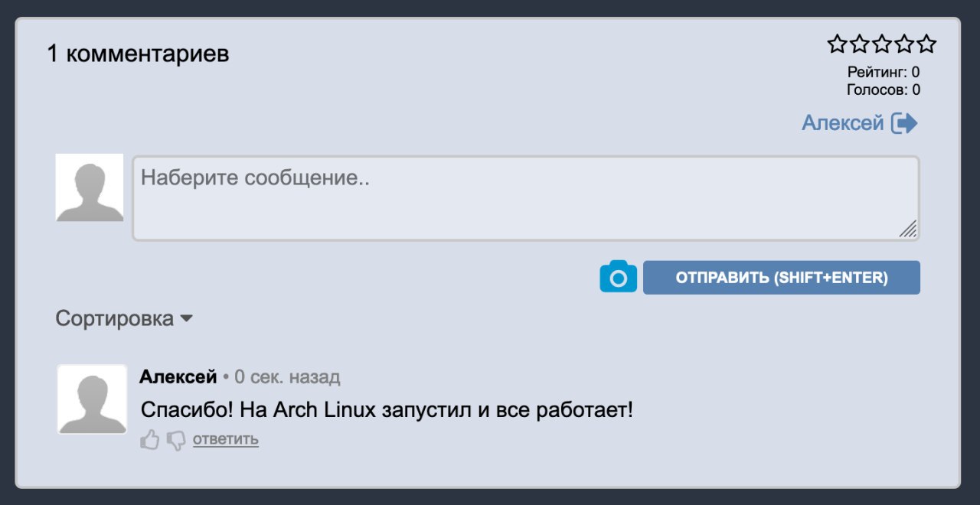The image size is (980, 505).
Task: Attach a photo with the camera icon
Action: click(x=619, y=277)
